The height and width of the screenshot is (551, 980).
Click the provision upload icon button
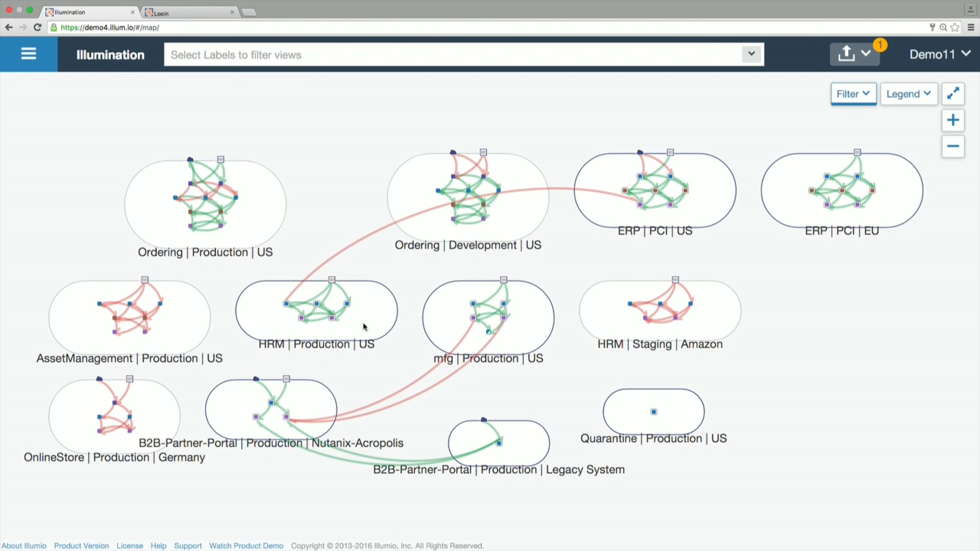pyautogui.click(x=846, y=54)
